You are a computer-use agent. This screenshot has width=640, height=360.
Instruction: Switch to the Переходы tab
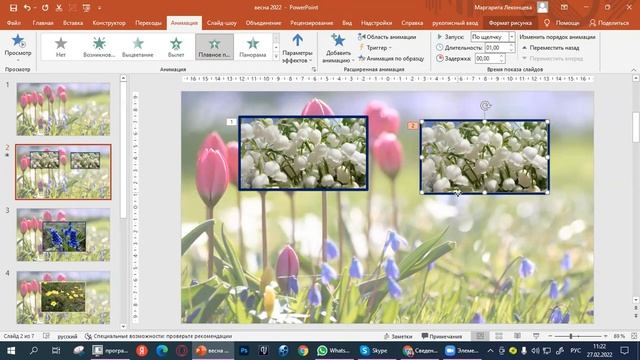coord(148,23)
